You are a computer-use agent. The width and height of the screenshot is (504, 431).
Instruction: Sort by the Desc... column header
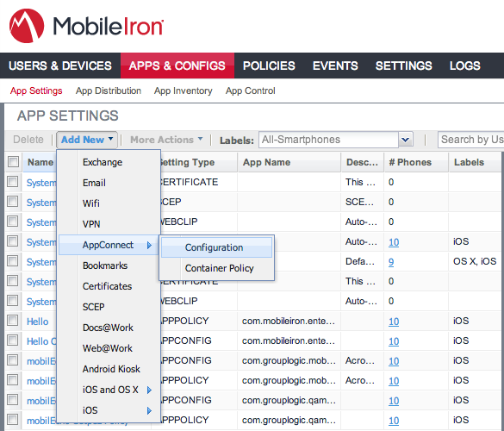point(362,162)
